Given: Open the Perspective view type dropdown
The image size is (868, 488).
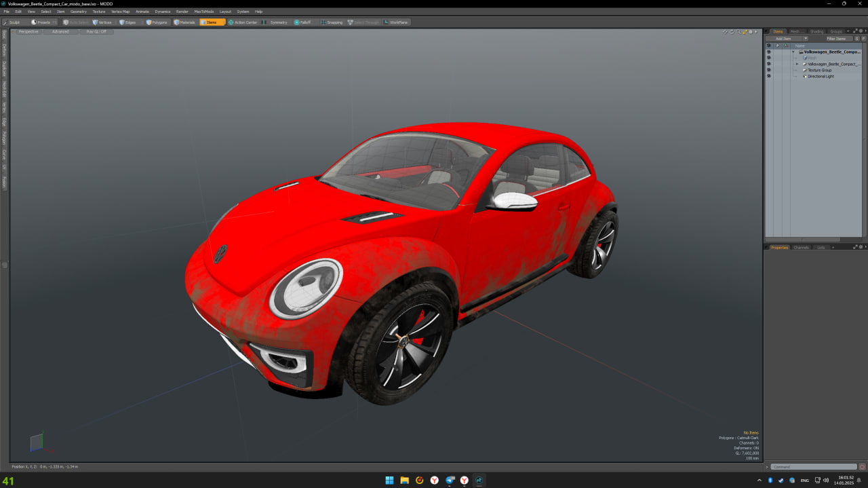Looking at the screenshot, I should coord(28,32).
